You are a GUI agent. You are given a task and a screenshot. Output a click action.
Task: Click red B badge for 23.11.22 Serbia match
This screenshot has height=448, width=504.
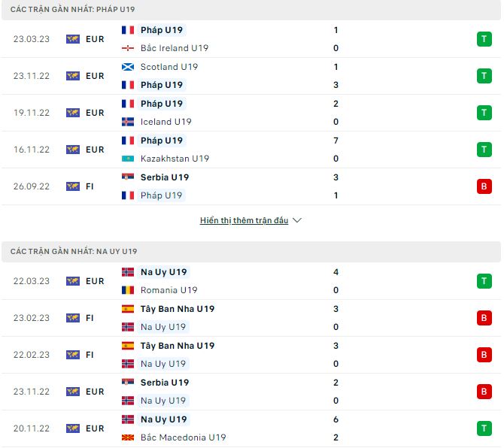click(484, 392)
